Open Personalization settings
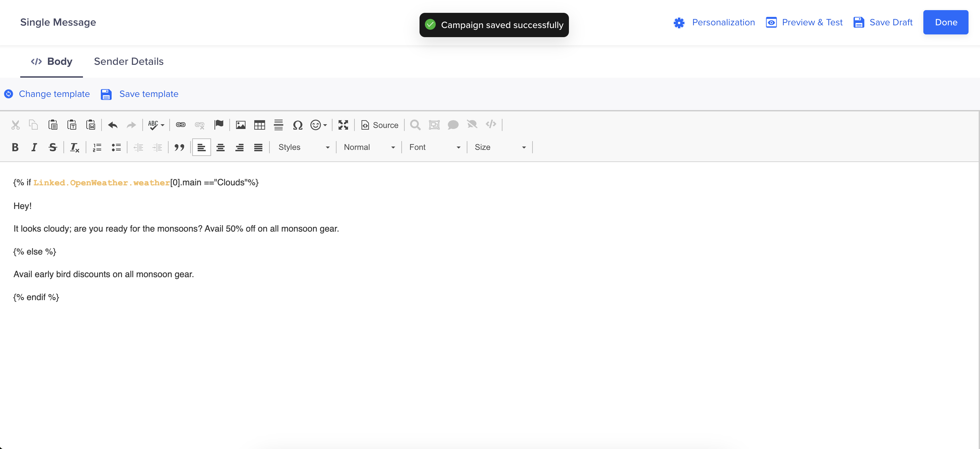Viewport: 980px width, 449px height. (714, 23)
